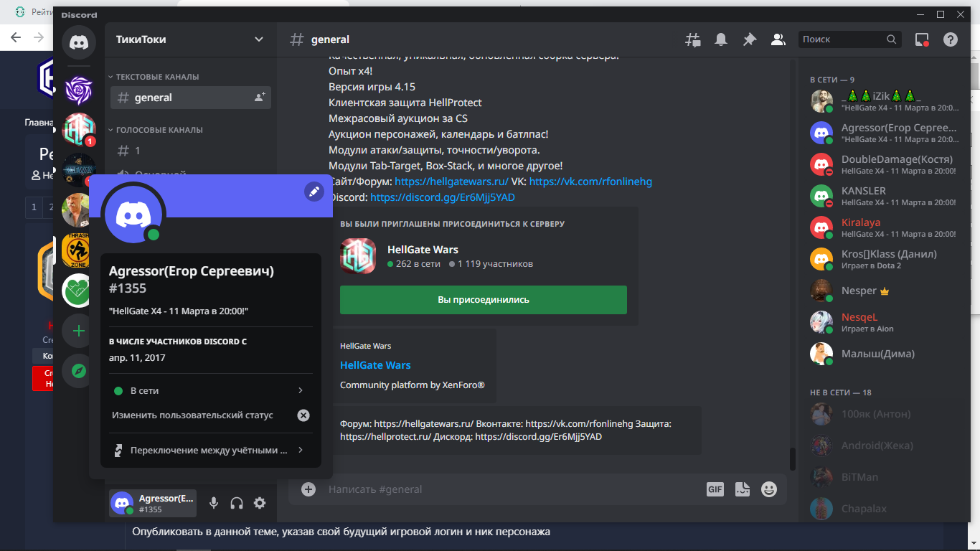Open Help question mark icon

[951, 39]
